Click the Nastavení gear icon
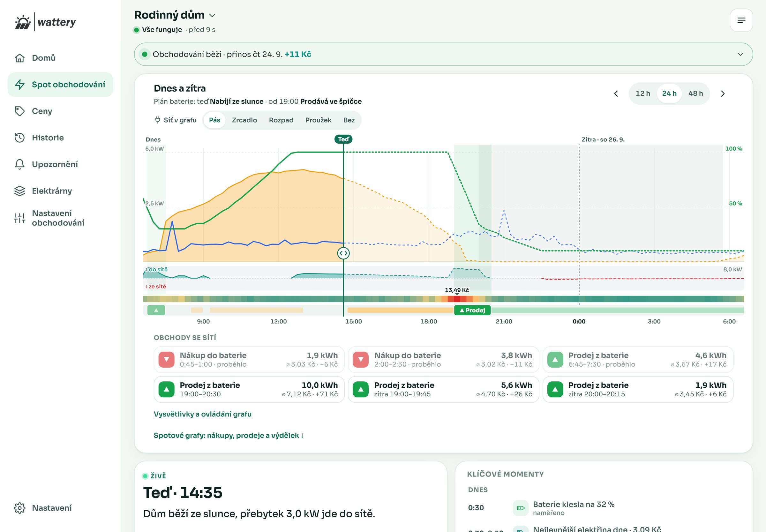 20,508
